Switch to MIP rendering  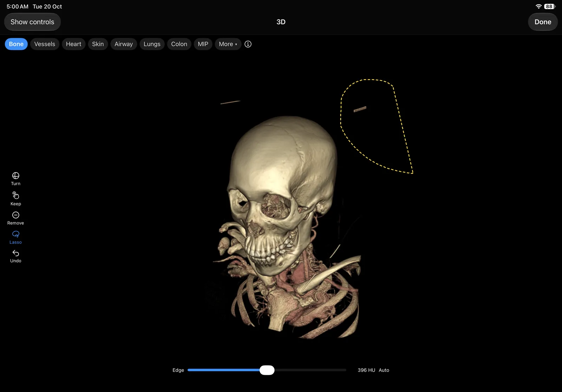click(203, 44)
